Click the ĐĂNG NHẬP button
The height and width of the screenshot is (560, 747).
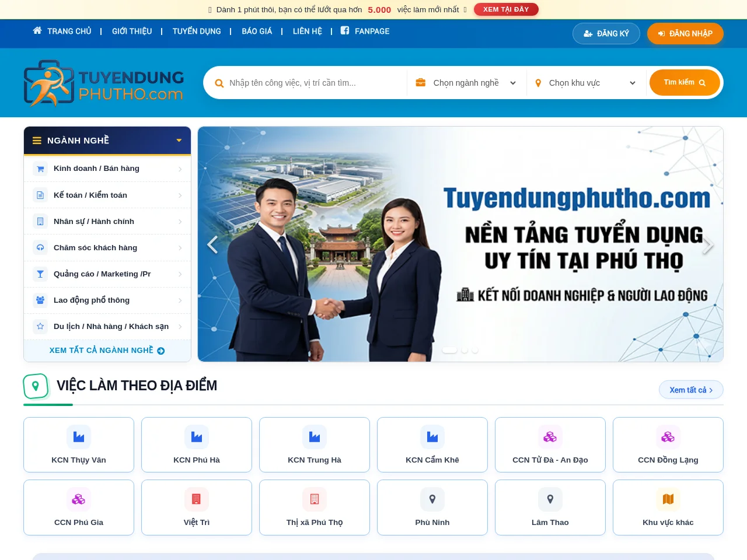click(685, 34)
